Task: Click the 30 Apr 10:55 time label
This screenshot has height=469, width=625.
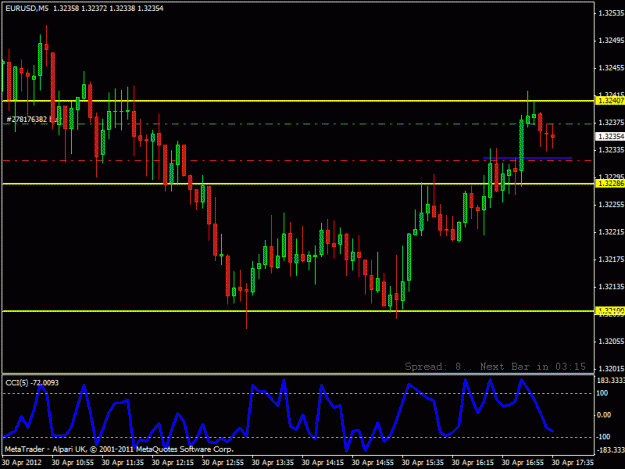Action: 73,463
